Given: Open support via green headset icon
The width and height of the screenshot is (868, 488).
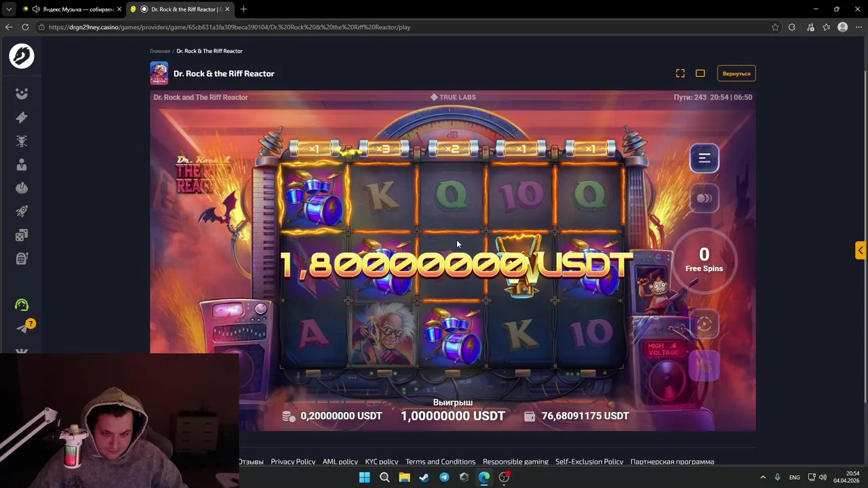Looking at the screenshot, I should 22,305.
